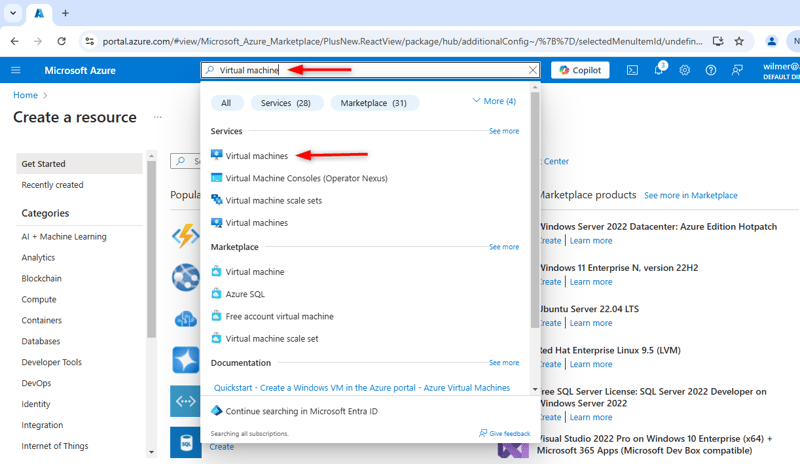Click the install app icon in address bar

tap(718, 41)
